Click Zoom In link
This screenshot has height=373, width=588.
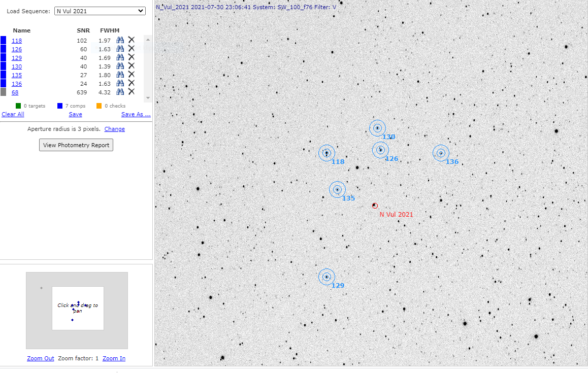point(114,358)
